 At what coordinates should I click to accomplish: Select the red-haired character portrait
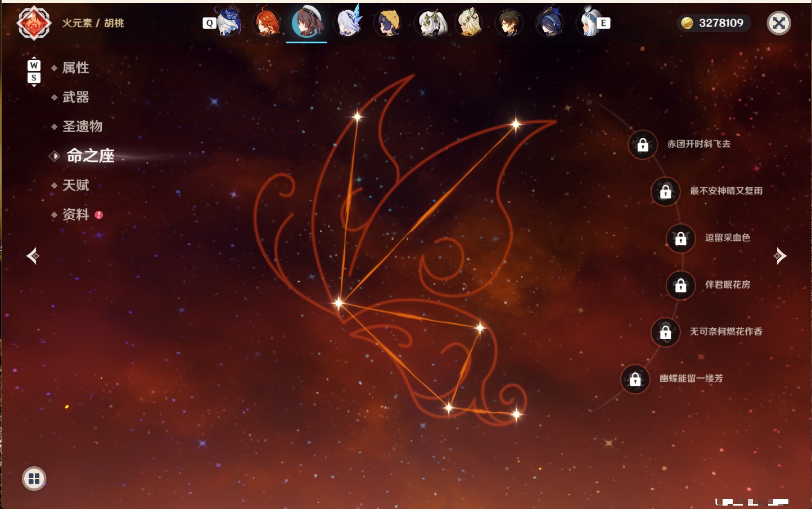coord(267,23)
